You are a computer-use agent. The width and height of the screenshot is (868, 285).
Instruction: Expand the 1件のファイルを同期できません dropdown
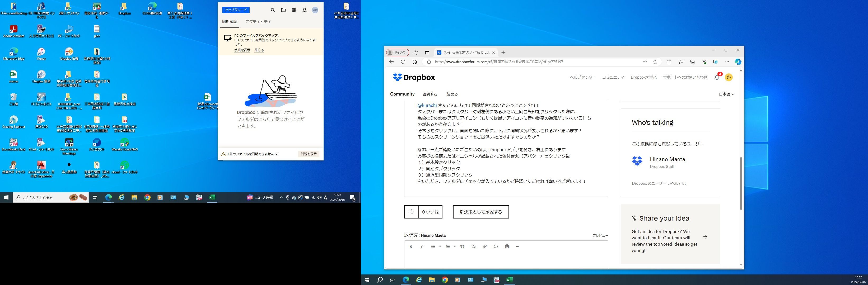point(252,154)
